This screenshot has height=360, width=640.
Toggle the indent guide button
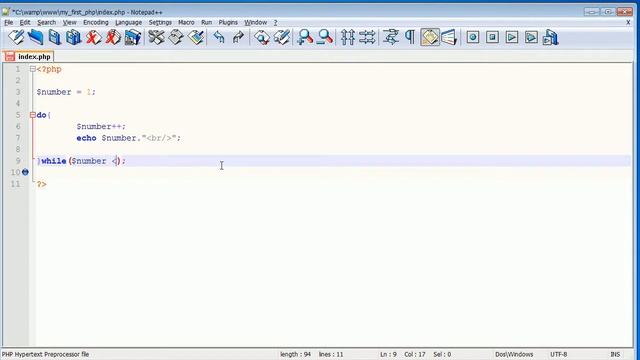pos(430,38)
